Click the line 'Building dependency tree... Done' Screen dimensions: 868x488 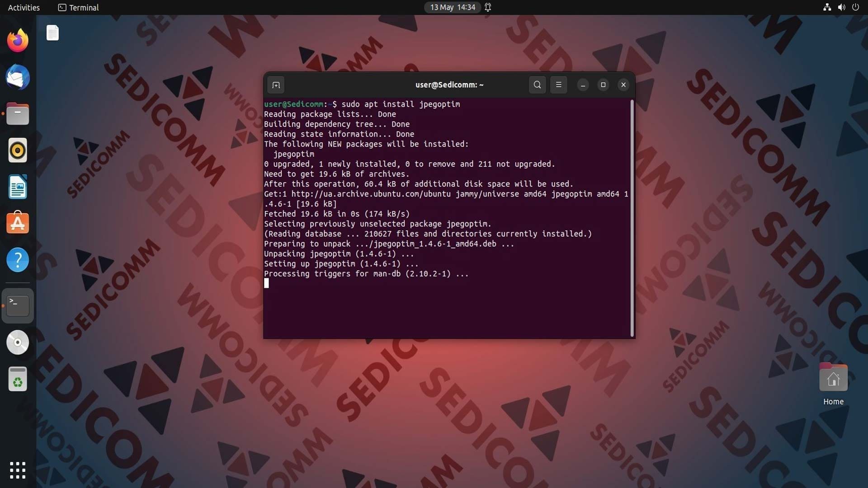coord(337,124)
